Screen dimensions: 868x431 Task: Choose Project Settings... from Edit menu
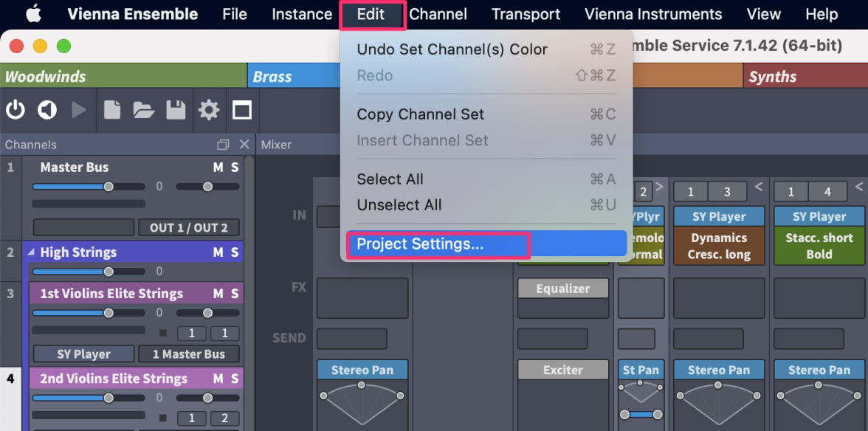pos(486,244)
